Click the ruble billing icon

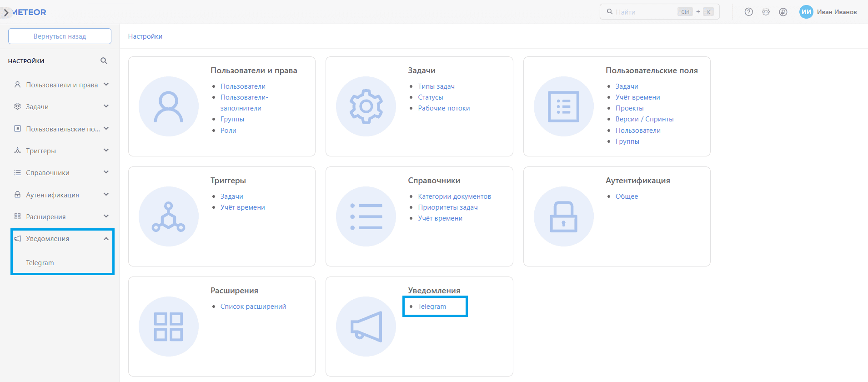coord(783,12)
